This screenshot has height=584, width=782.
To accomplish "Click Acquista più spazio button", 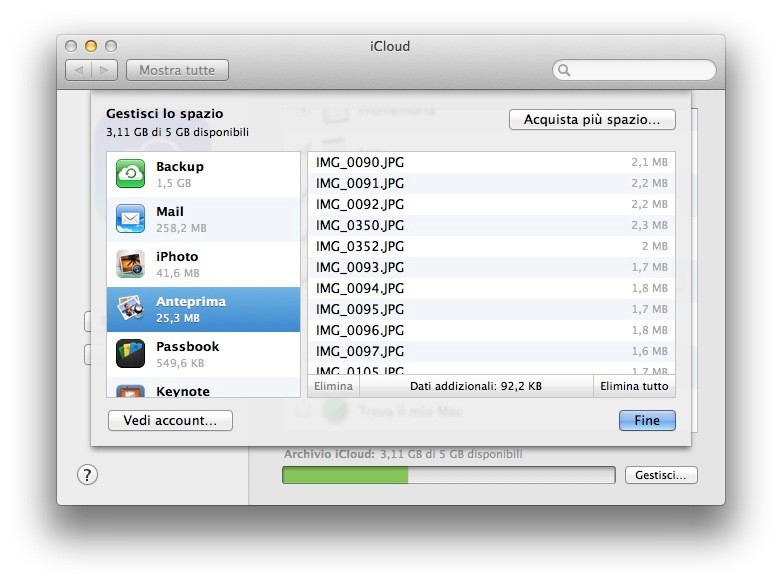I will [x=592, y=120].
